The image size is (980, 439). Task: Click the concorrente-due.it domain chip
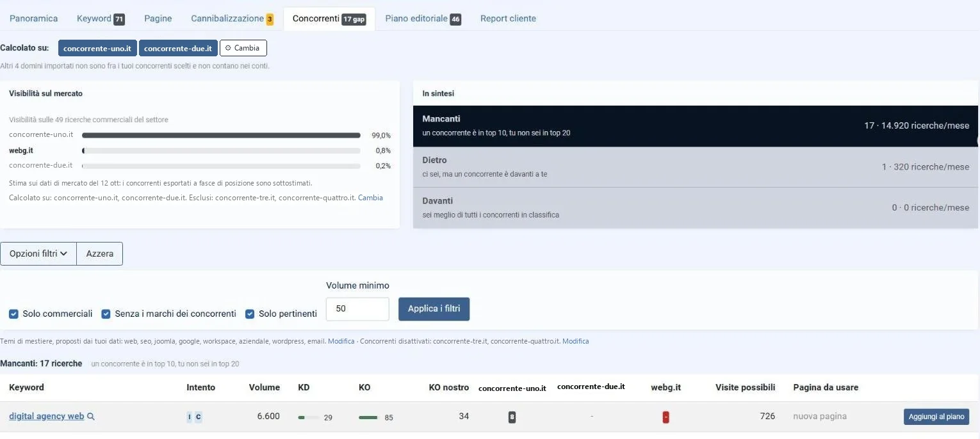coord(178,48)
